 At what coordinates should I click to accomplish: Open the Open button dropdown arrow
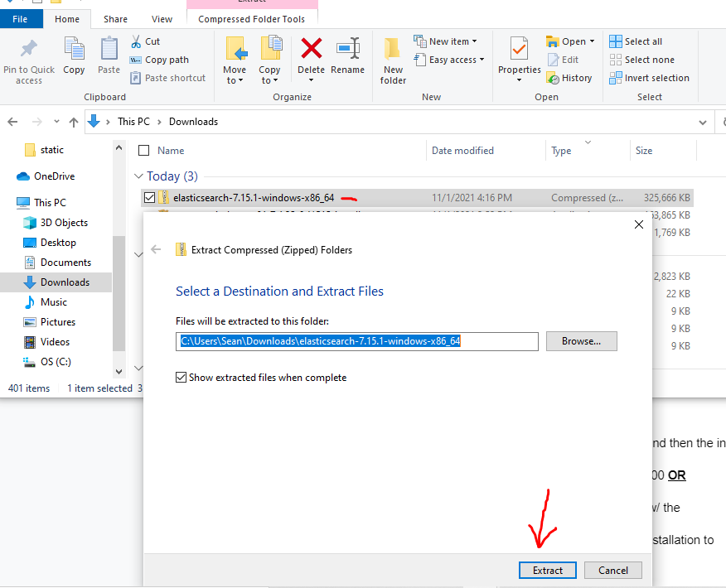[593, 41]
